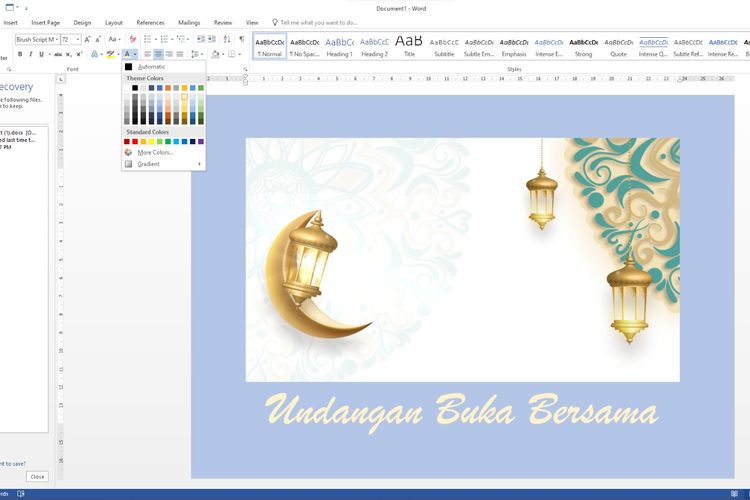Toggle Strikethrough text formatting

tap(57, 54)
